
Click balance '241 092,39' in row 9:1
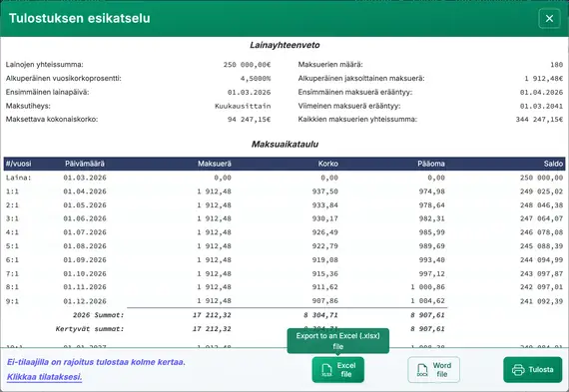point(541,301)
